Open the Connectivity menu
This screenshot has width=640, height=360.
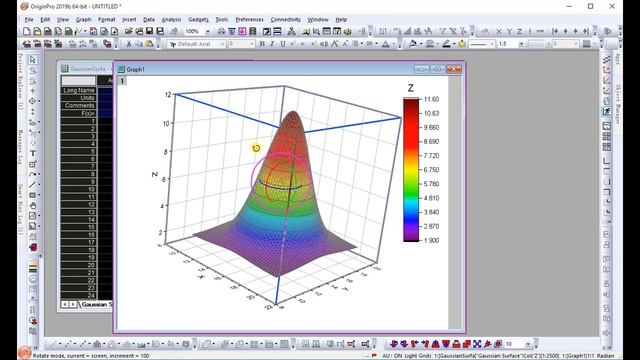click(x=285, y=19)
